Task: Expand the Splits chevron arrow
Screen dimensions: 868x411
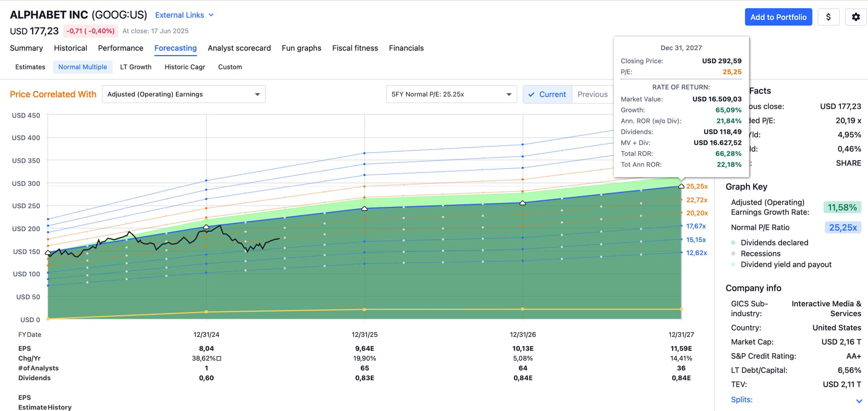Action: point(859,401)
